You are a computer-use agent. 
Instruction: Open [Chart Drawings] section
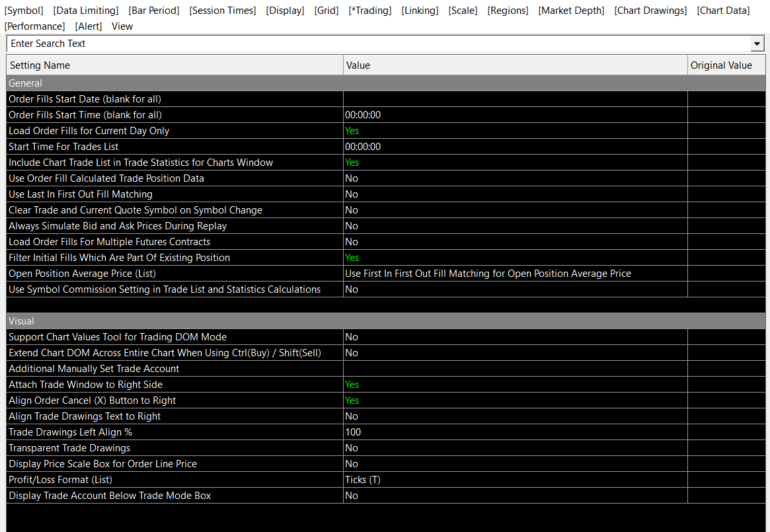650,11
